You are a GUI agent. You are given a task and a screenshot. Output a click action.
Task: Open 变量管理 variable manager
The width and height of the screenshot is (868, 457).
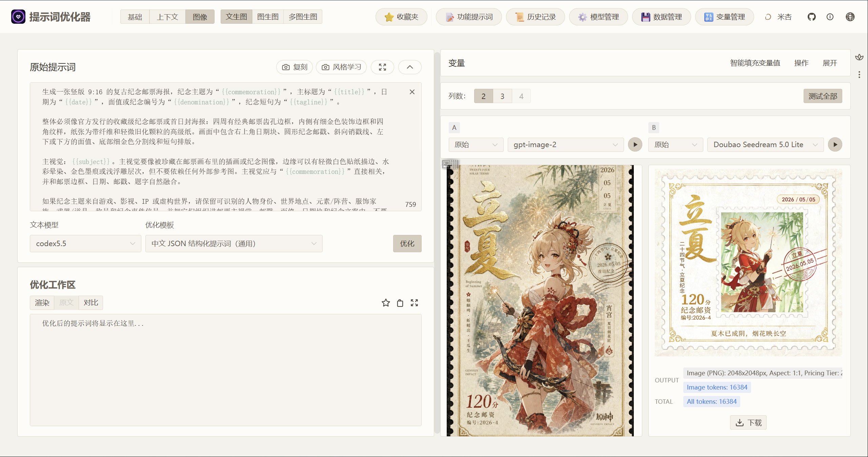click(x=725, y=17)
